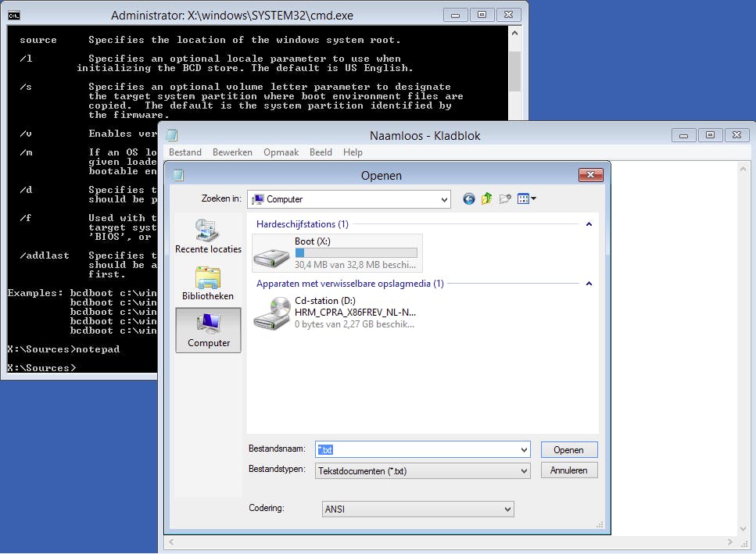The height and width of the screenshot is (554, 756).
Task: Click the Bestandsnaam text field
Action: (417, 450)
